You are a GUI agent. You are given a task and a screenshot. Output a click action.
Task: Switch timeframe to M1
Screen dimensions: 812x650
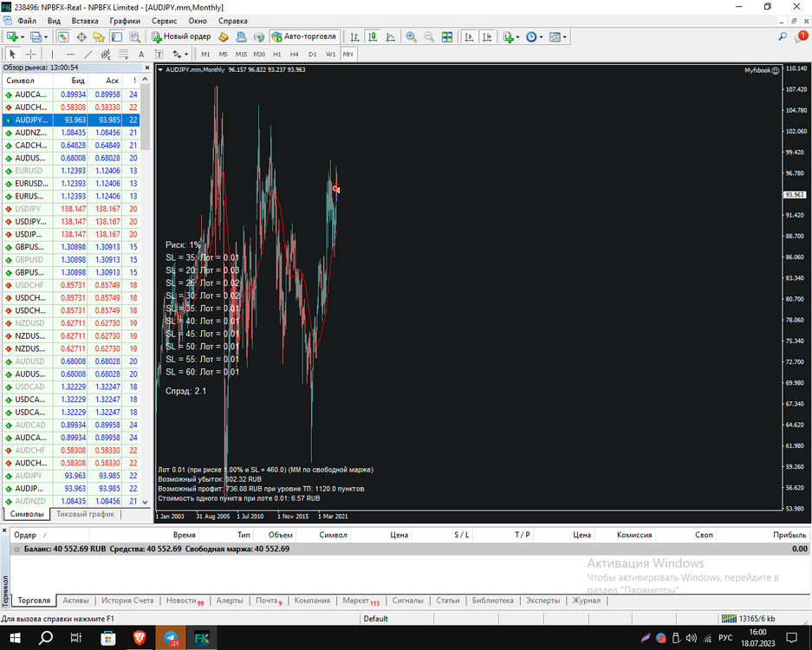[205, 54]
